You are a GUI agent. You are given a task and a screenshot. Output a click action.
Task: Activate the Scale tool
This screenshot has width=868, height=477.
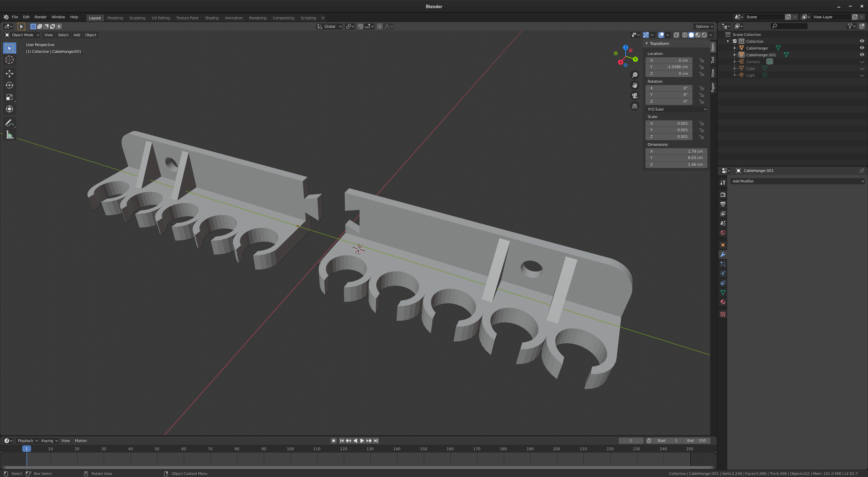coord(9,97)
